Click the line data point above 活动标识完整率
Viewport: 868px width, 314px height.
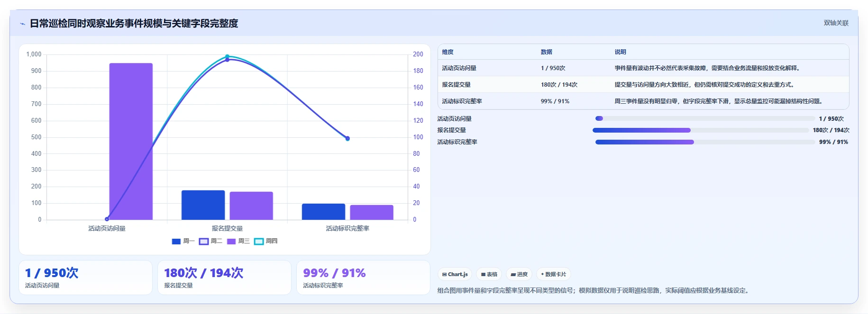tap(347, 138)
